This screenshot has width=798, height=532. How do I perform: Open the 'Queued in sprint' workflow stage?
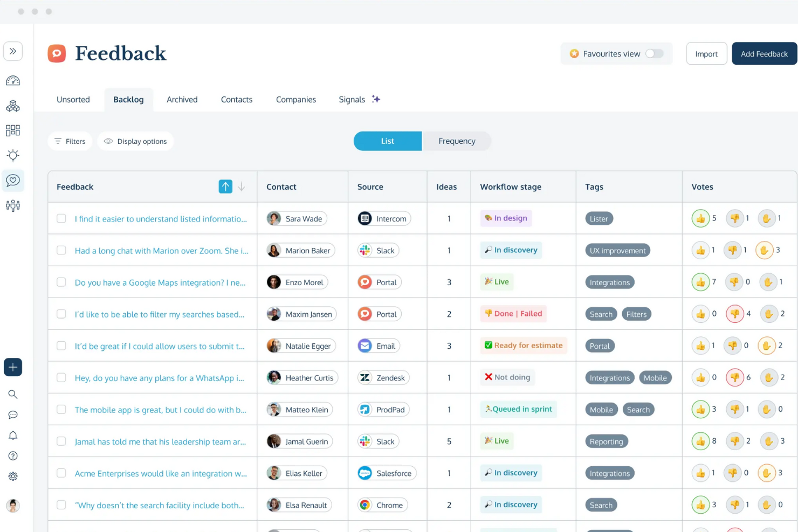point(518,409)
